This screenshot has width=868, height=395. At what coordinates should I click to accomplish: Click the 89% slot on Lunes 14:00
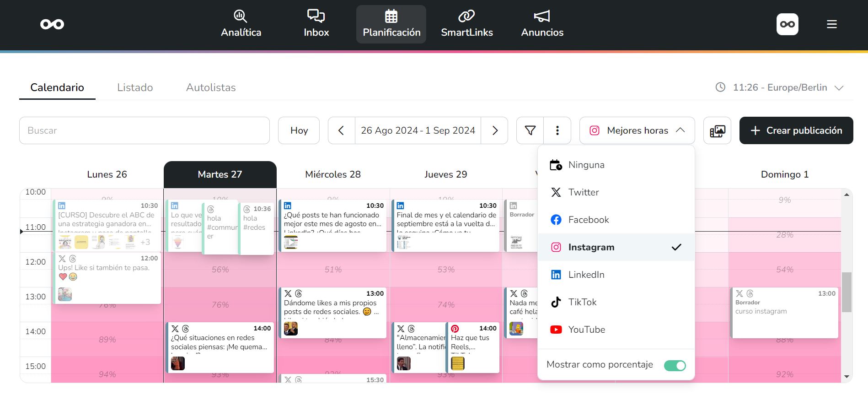point(107,339)
